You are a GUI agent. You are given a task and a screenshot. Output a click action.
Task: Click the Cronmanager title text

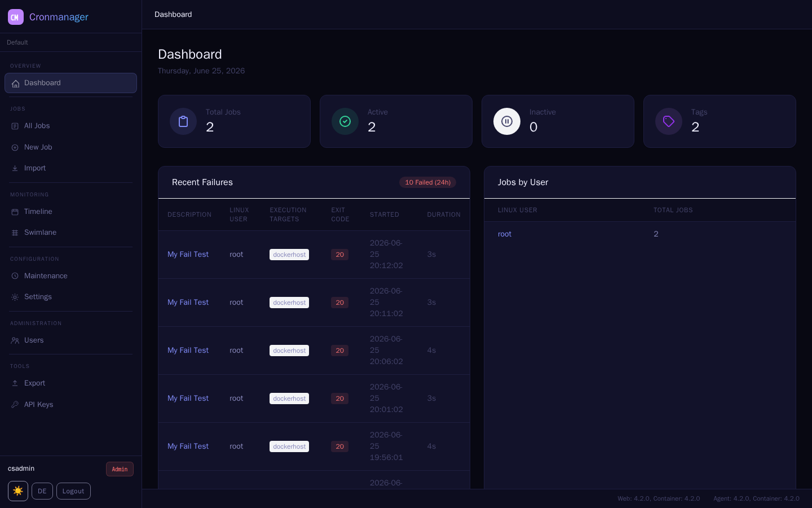59,17
